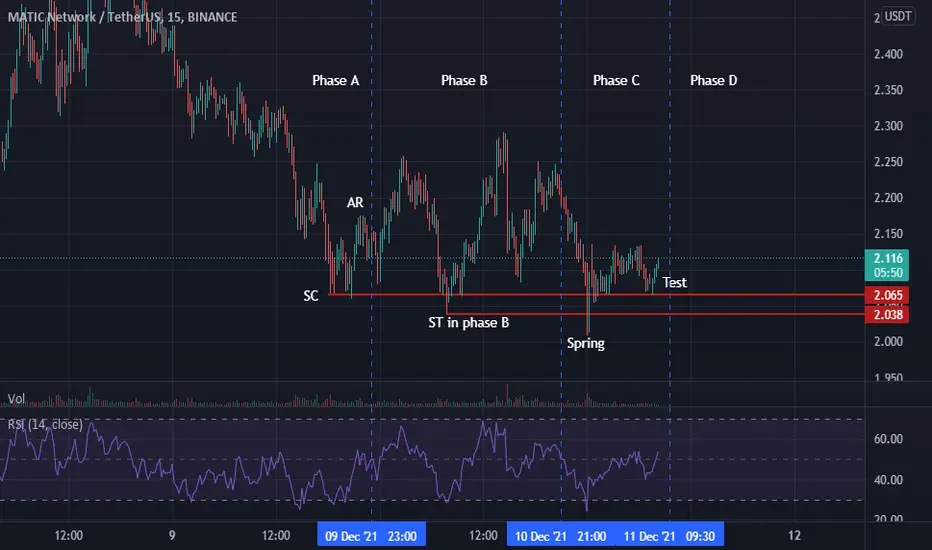The image size is (932, 550).
Task: Open the USDT currency selector
Action: pyautogui.click(x=898, y=16)
